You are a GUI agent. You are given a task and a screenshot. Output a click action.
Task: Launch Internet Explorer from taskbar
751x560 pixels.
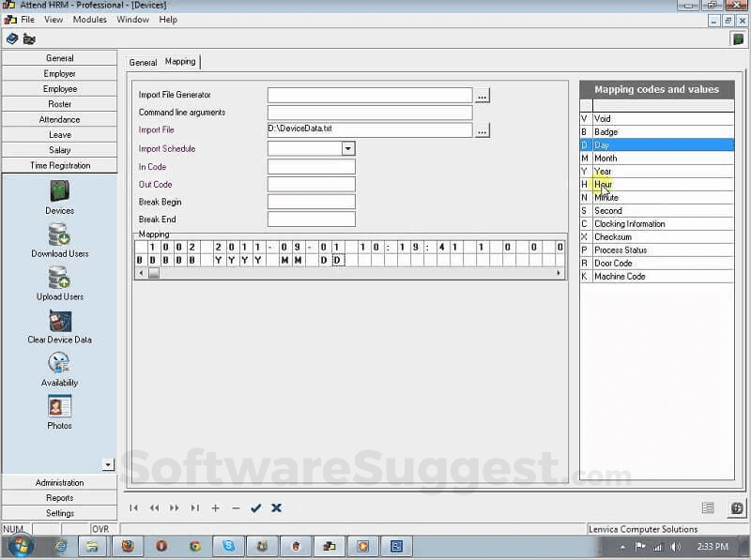[61, 546]
